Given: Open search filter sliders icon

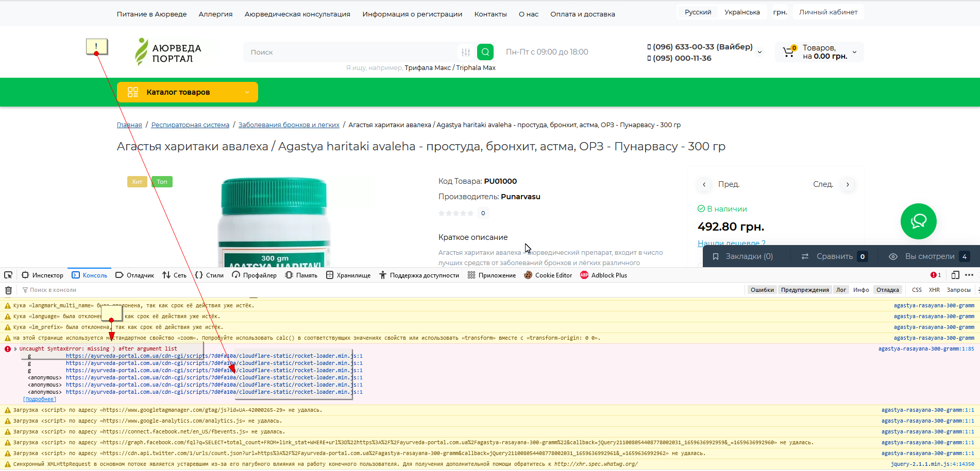Looking at the screenshot, I should pos(466,52).
